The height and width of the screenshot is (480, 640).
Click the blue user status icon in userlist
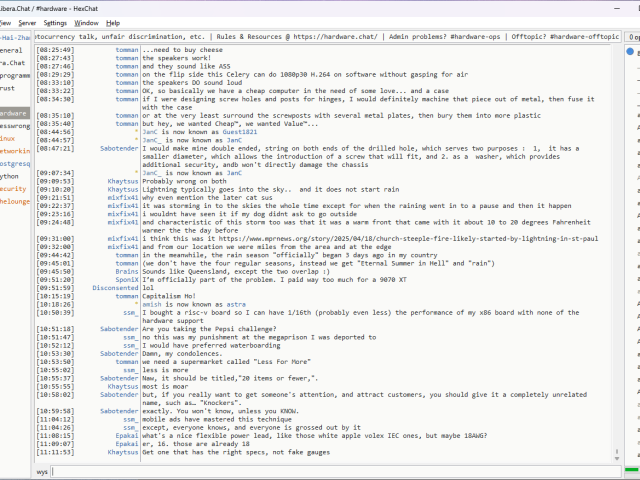(632, 51)
